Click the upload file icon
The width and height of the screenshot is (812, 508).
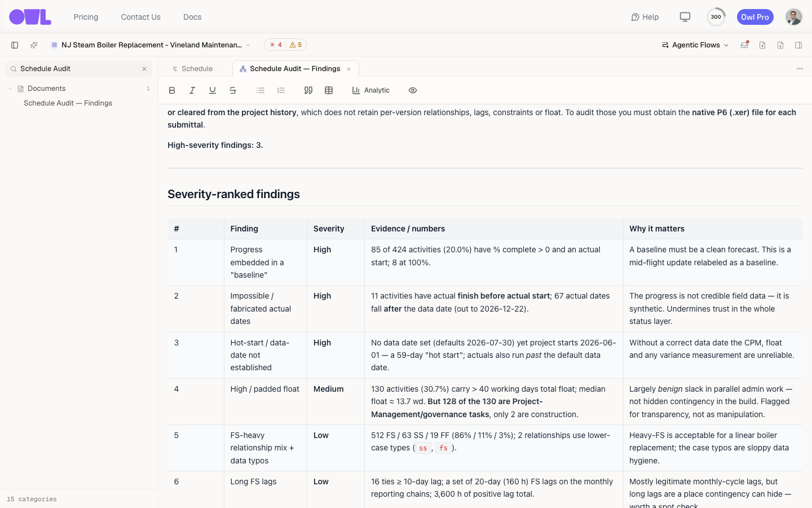coord(762,45)
